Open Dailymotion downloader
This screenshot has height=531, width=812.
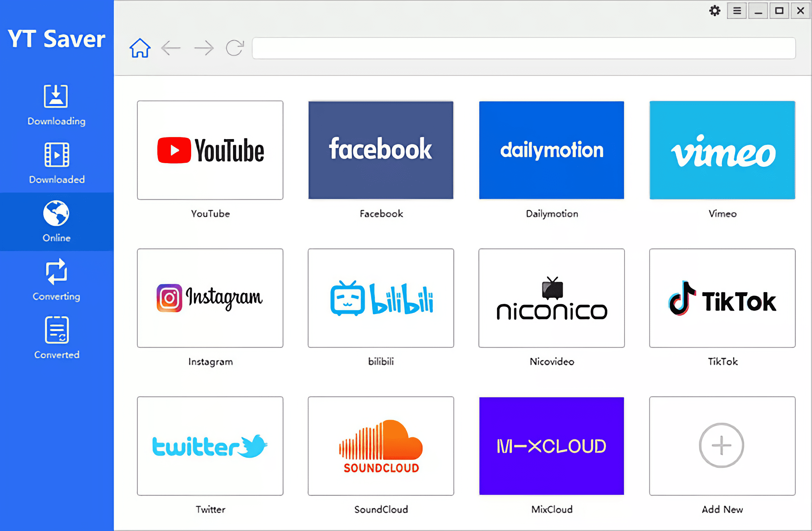(552, 150)
